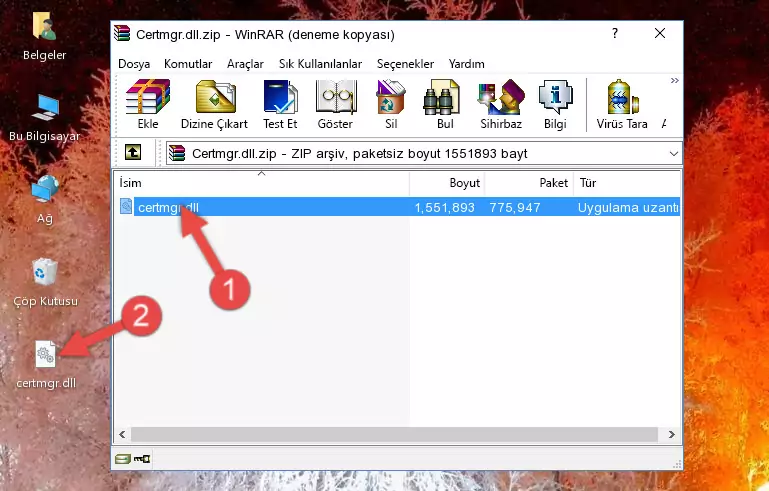
Task: Expand the toolbar overflow chevron
Action: pyautogui.click(x=674, y=80)
